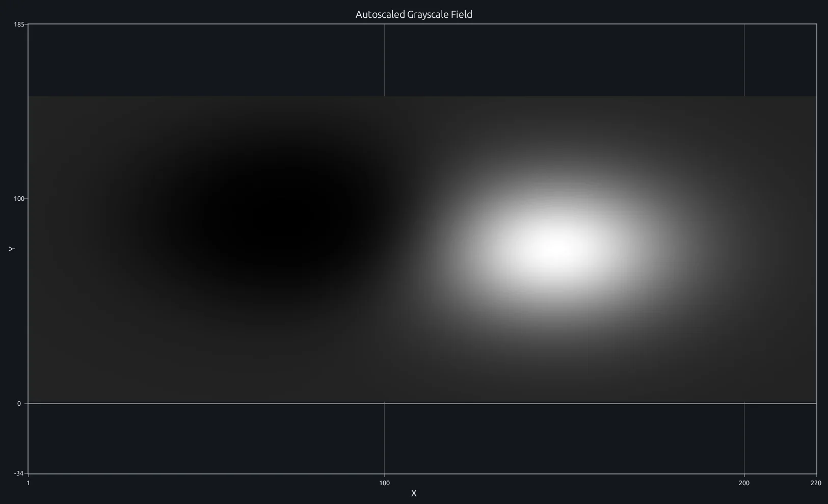Click the Y axis label
The height and width of the screenshot is (504, 828).
pyautogui.click(x=12, y=249)
